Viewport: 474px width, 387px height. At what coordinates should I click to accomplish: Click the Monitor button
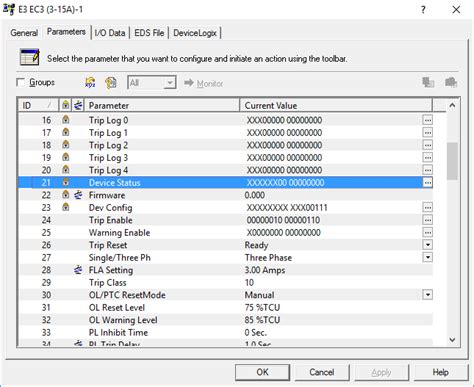click(x=204, y=83)
